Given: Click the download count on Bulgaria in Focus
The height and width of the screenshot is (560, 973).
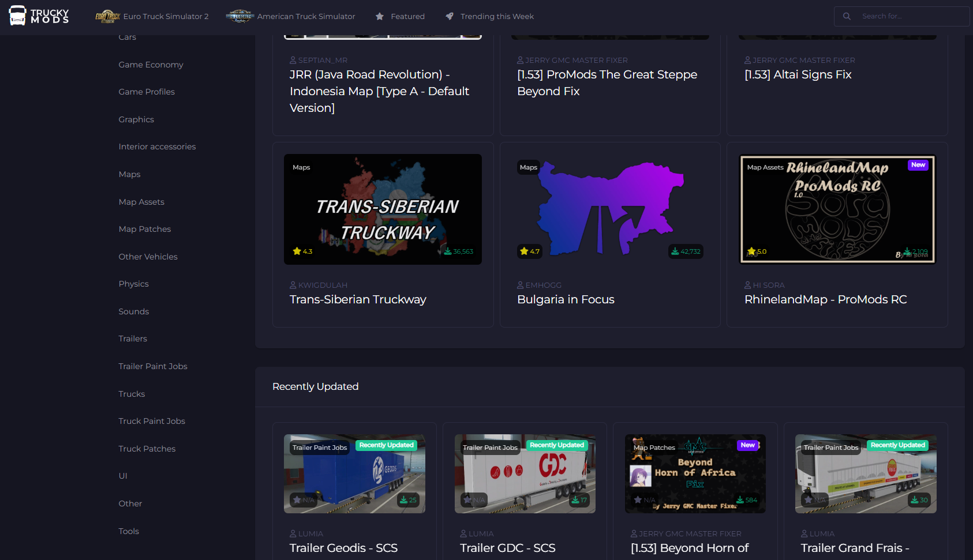Looking at the screenshot, I should [x=686, y=251].
